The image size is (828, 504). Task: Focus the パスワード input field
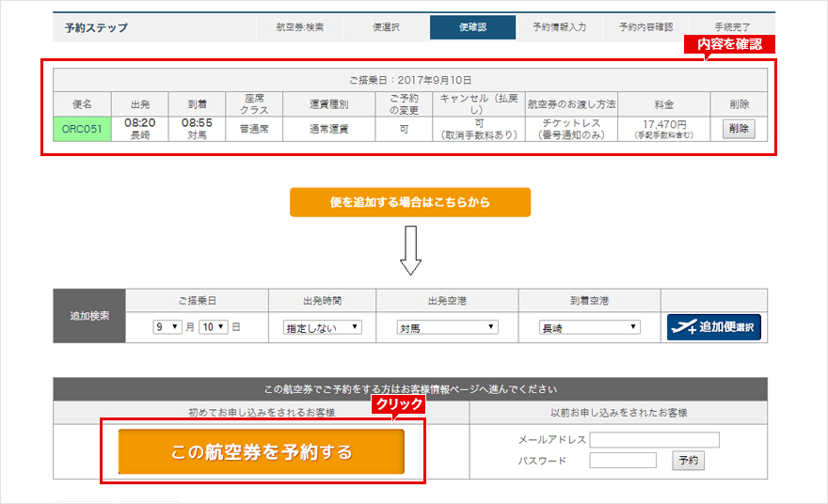[x=623, y=460]
